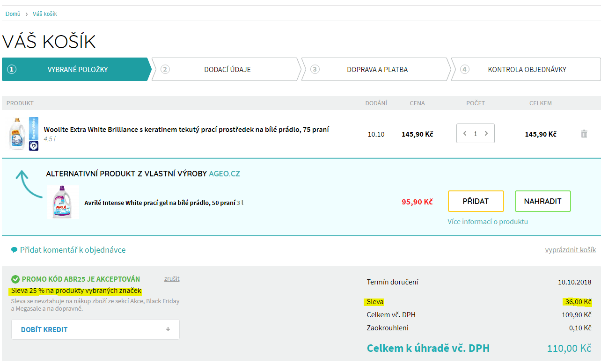
Task: Click the 4,5 l volume text
Action: pyautogui.click(x=50, y=139)
